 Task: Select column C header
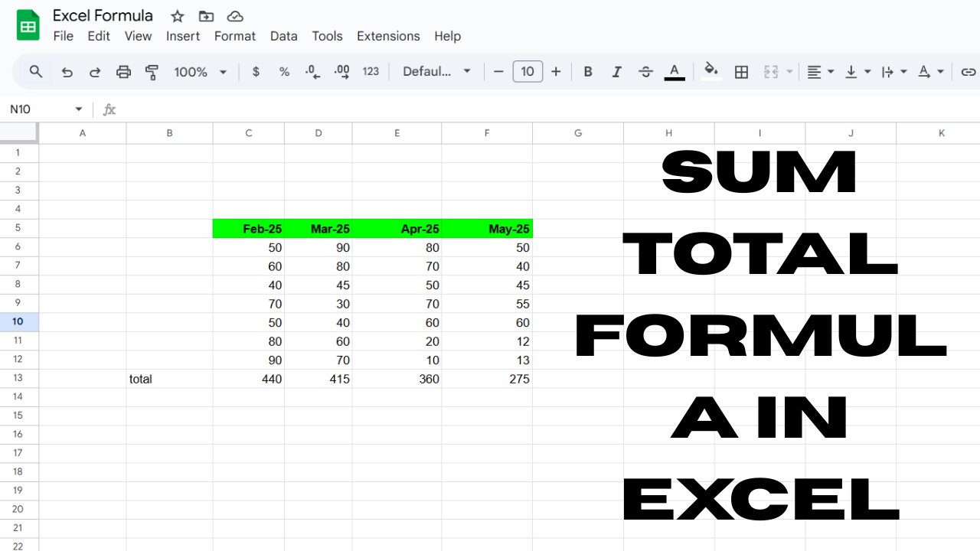[249, 133]
